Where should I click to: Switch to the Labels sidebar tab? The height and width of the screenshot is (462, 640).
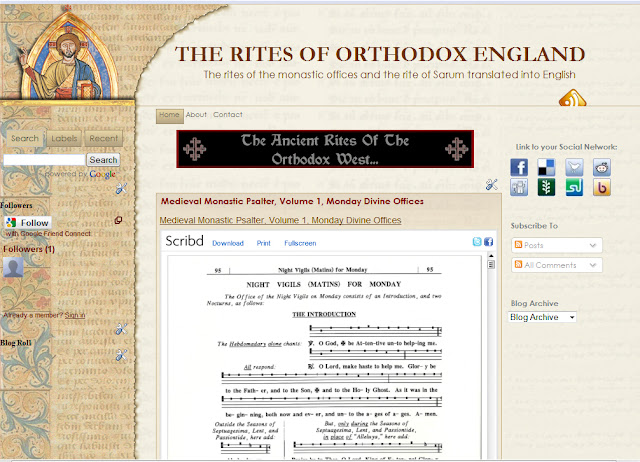[x=64, y=138]
